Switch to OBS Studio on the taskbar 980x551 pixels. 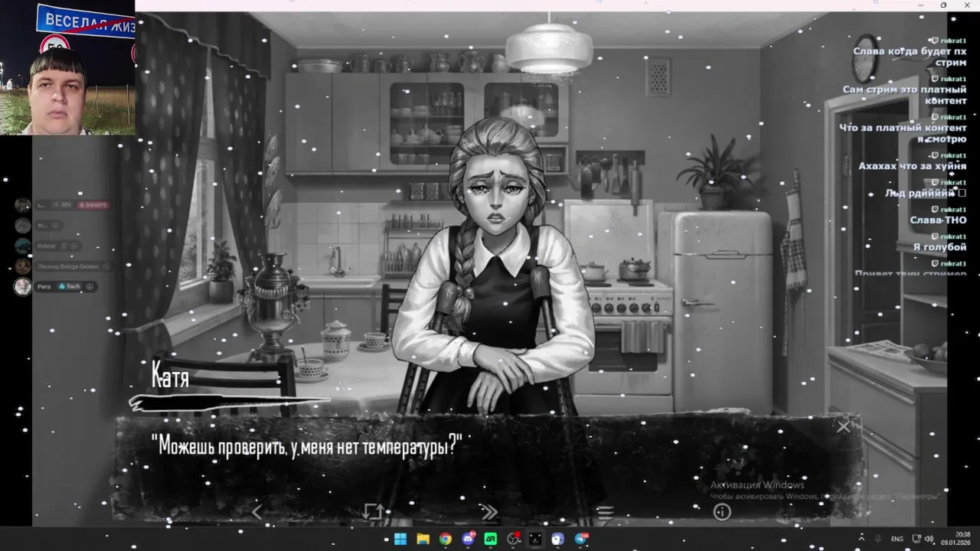point(513,539)
